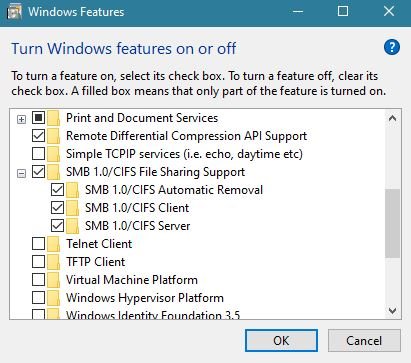Image resolution: width=411 pixels, height=363 pixels.
Task: Click folder icon beside SMB 1.0/CIFS Server
Action: coord(72,226)
